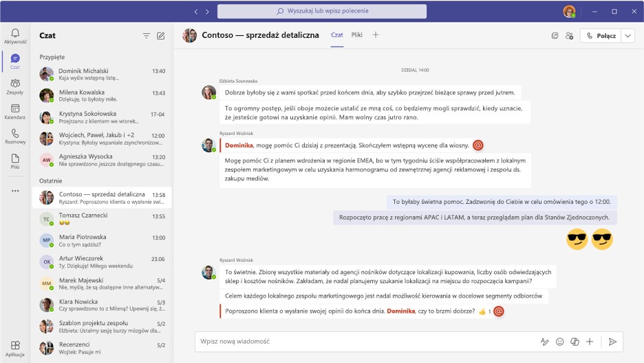The width and height of the screenshot is (644, 363).
Task: Collapse the Ostatnie recent section
Action: click(x=50, y=181)
